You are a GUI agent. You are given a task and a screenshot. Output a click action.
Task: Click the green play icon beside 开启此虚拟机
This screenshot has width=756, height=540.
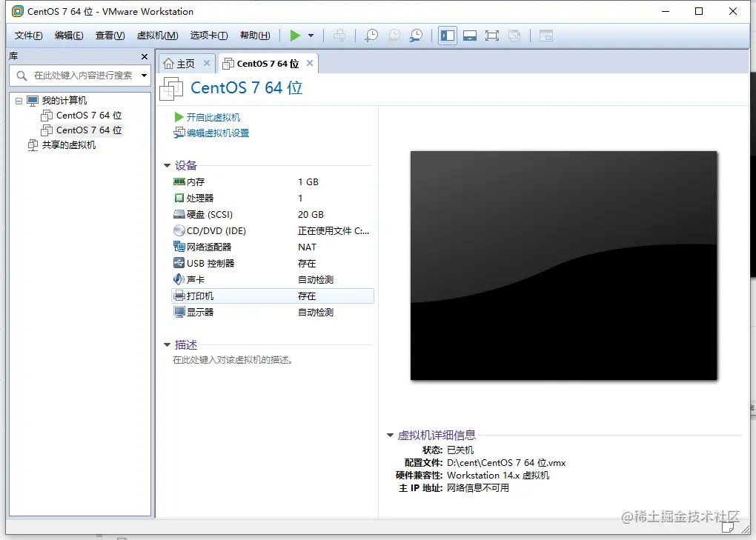179,117
